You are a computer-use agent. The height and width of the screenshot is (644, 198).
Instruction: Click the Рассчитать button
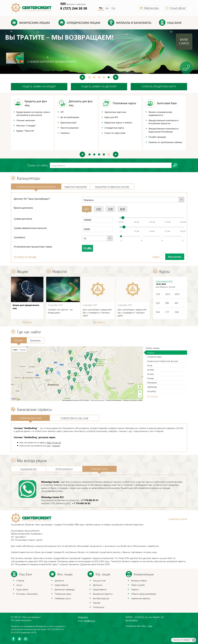click(x=175, y=257)
